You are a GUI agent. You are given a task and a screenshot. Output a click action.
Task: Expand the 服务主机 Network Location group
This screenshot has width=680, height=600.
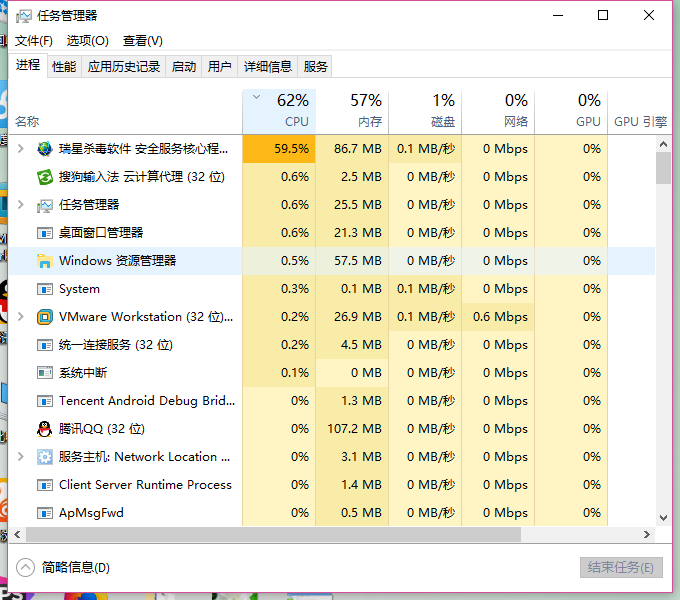tap(20, 457)
